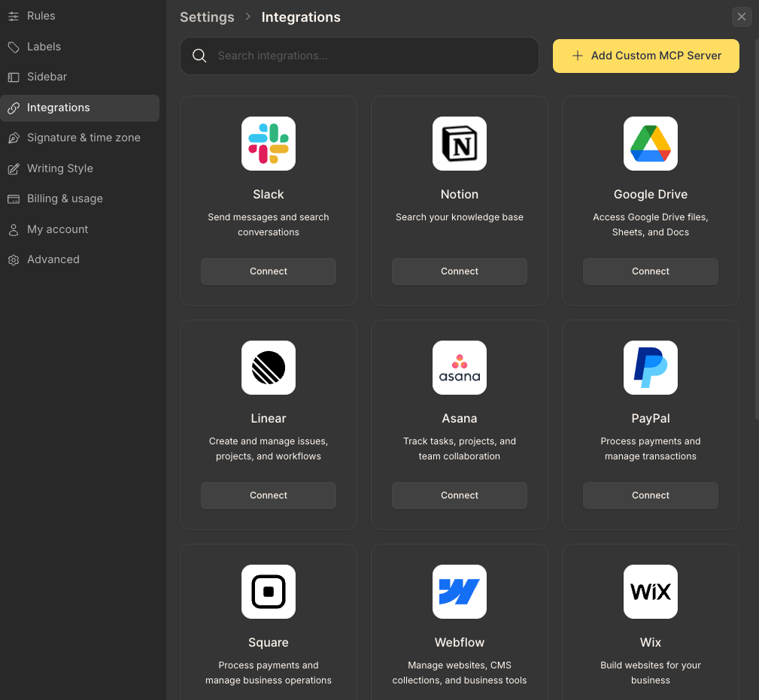Screen dimensions: 759x700
Task: Click the Google Drive logo icon
Action: click(x=651, y=144)
